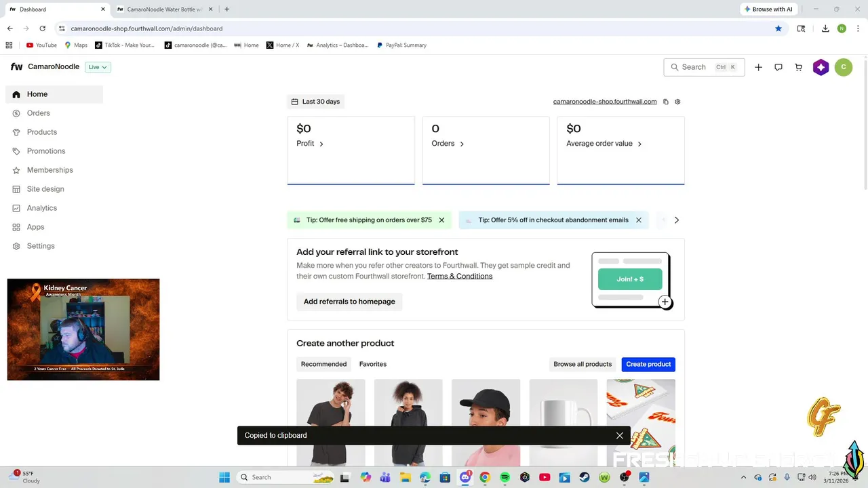Open the camaronoodle-shop.fourthwall.com store link
Viewport: 868px width, 488px height.
click(605, 102)
